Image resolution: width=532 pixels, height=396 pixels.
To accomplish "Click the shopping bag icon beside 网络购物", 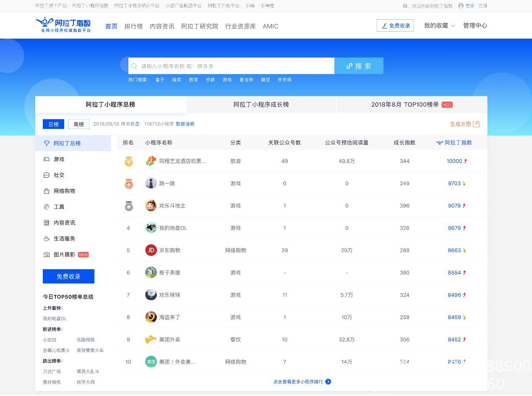I will pos(47,191).
